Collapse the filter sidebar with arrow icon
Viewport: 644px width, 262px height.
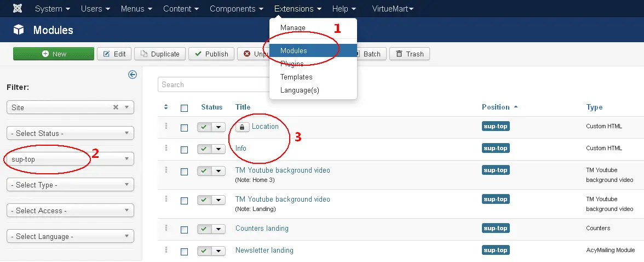coord(133,75)
